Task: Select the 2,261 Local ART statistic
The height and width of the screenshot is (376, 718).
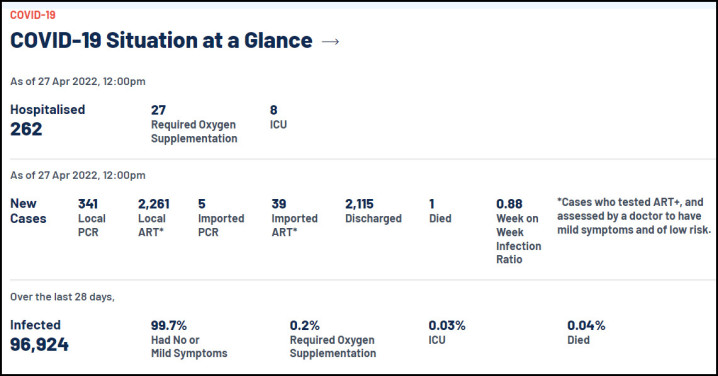Action: [x=154, y=218]
